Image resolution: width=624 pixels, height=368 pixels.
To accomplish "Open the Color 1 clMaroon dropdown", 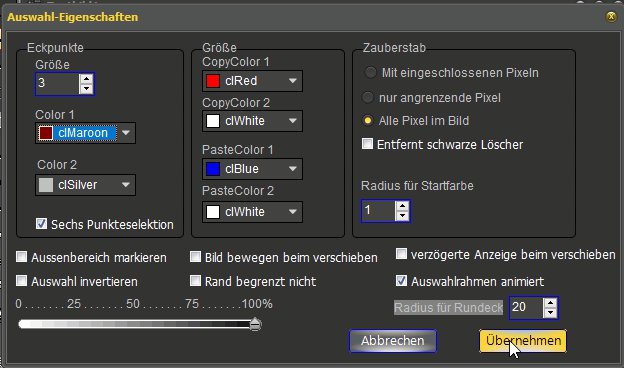I will coord(126,133).
